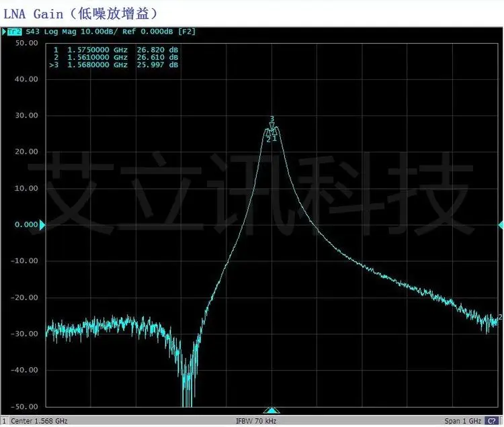
Task: Click the right-side reference position arrow
Action: click(501, 225)
